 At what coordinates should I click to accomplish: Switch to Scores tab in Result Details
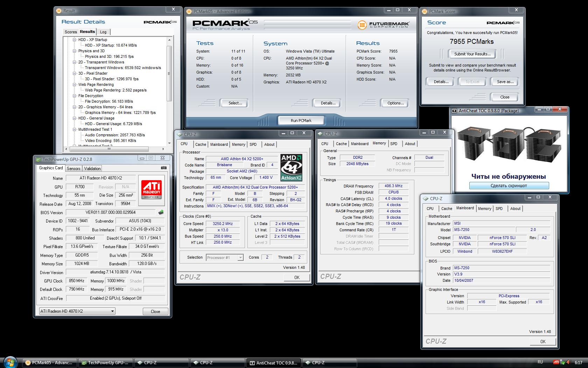71,32
